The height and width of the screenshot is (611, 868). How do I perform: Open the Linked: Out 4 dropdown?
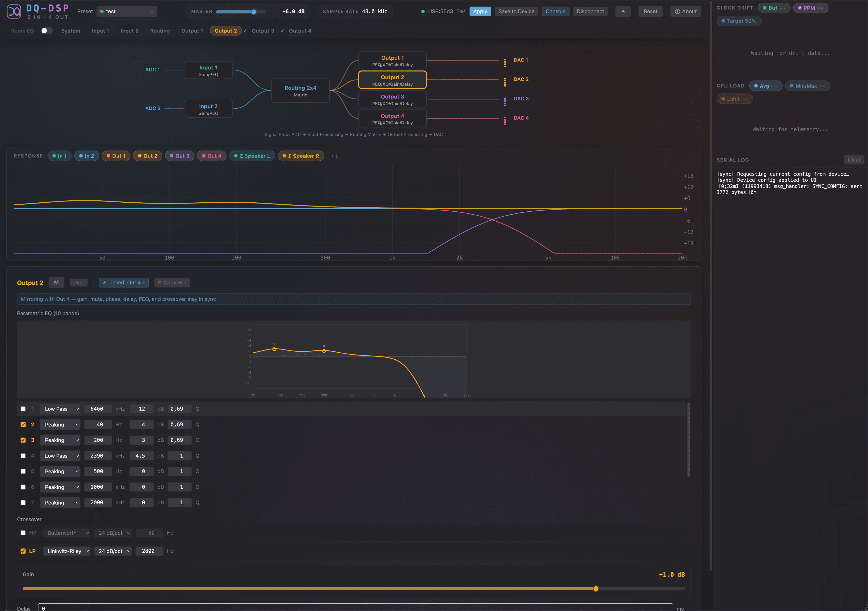(124, 283)
